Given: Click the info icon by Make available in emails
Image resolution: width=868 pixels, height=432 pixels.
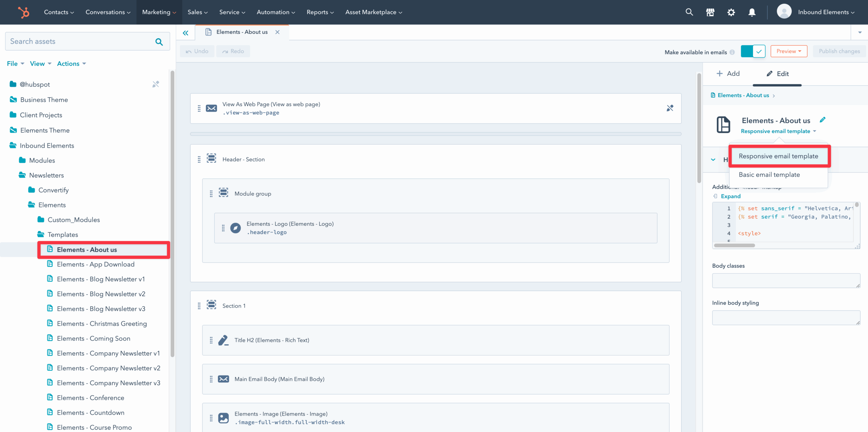Looking at the screenshot, I should click(732, 52).
